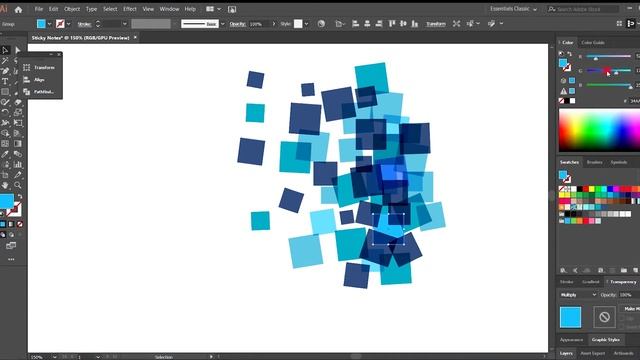Switch to the Layers tab
This screenshot has height=360, width=640.
(x=566, y=353)
